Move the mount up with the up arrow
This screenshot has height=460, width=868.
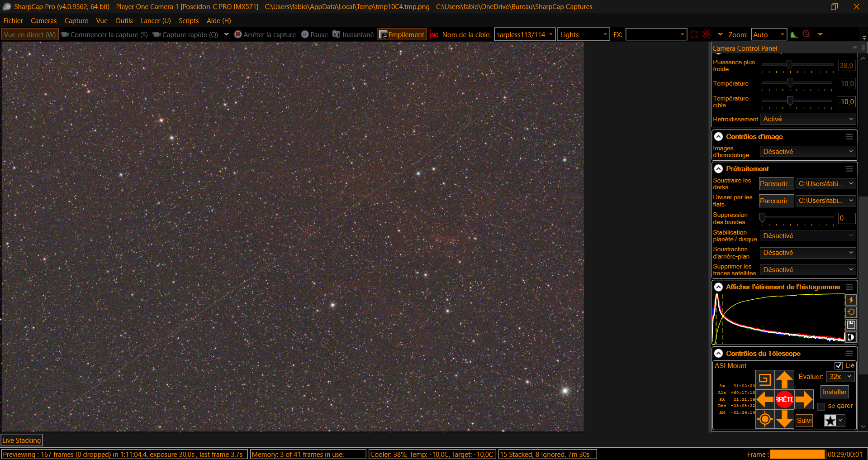(x=784, y=379)
